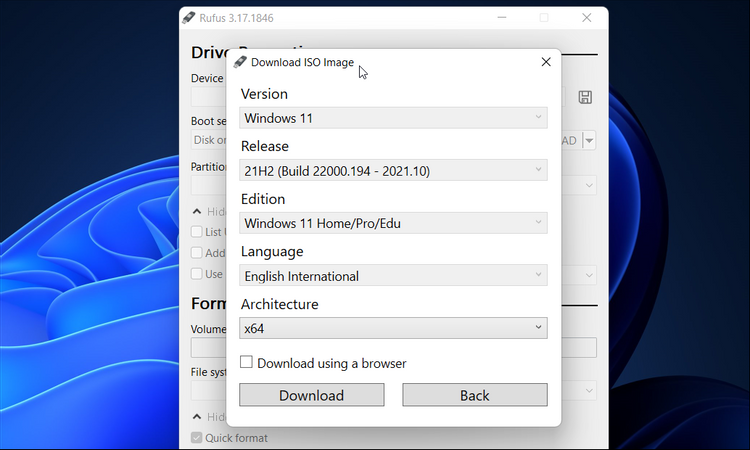Open the arrow next to the DOWNLOAD split button
Viewport: 750px width, 450px height.
pyautogui.click(x=589, y=141)
